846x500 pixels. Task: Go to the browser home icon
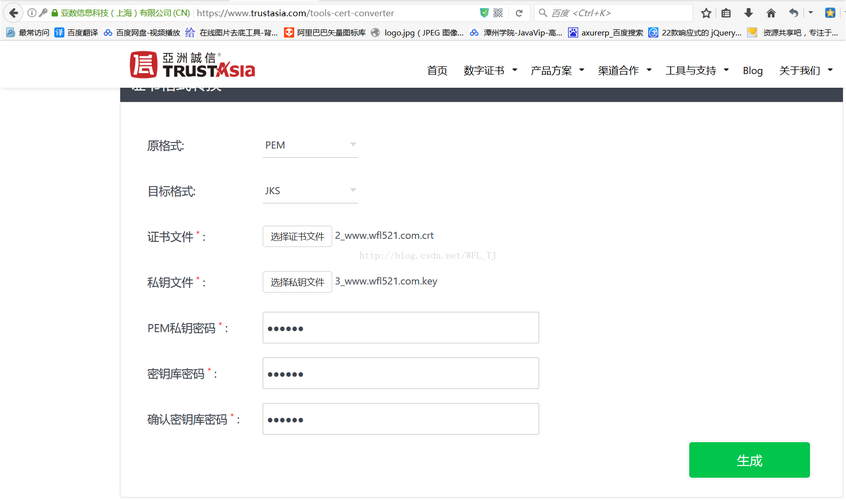tap(771, 13)
